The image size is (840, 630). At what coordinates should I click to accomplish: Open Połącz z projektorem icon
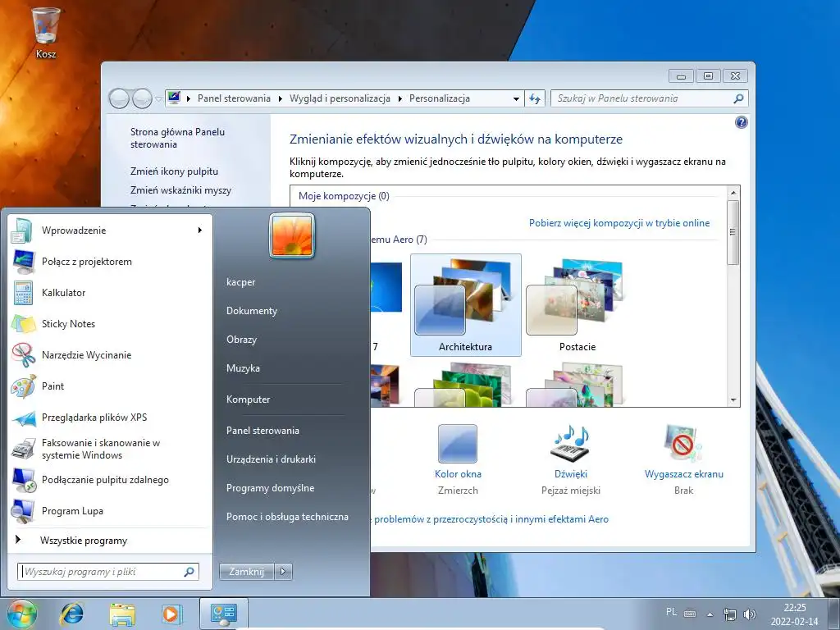pyautogui.click(x=22, y=262)
